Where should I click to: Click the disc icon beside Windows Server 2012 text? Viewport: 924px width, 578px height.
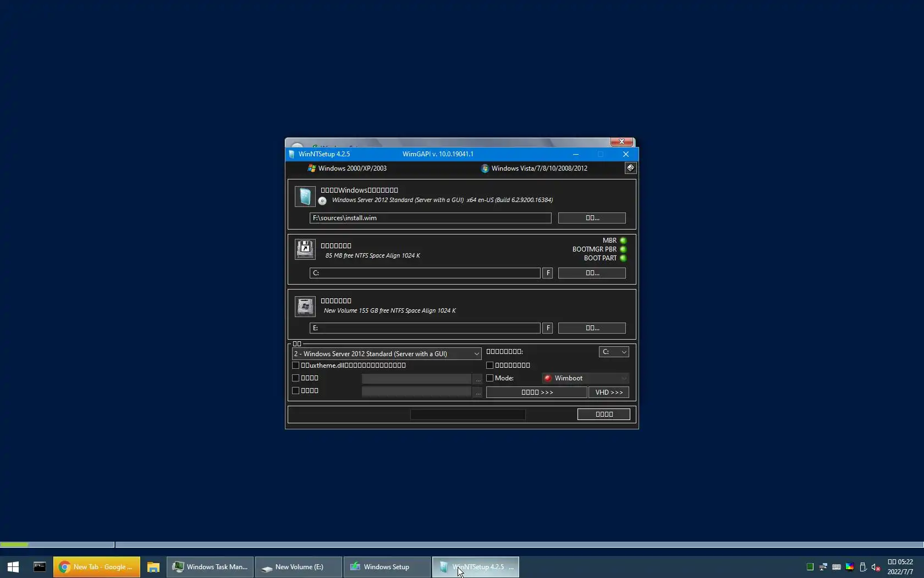click(322, 201)
